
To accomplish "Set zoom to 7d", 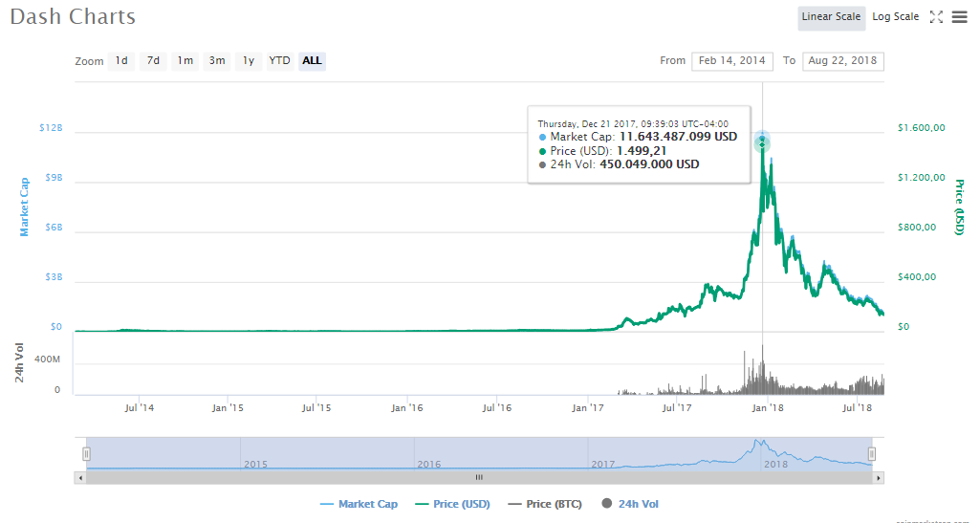I will pos(153,60).
